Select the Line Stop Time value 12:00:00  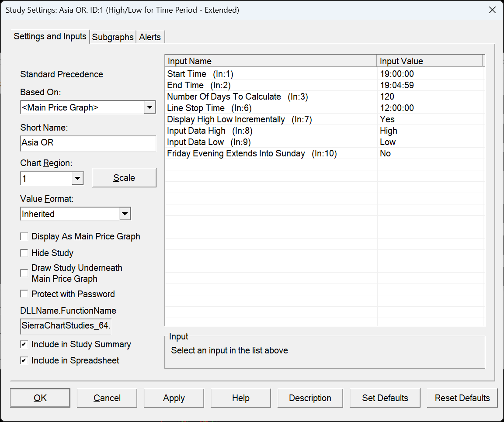397,108
